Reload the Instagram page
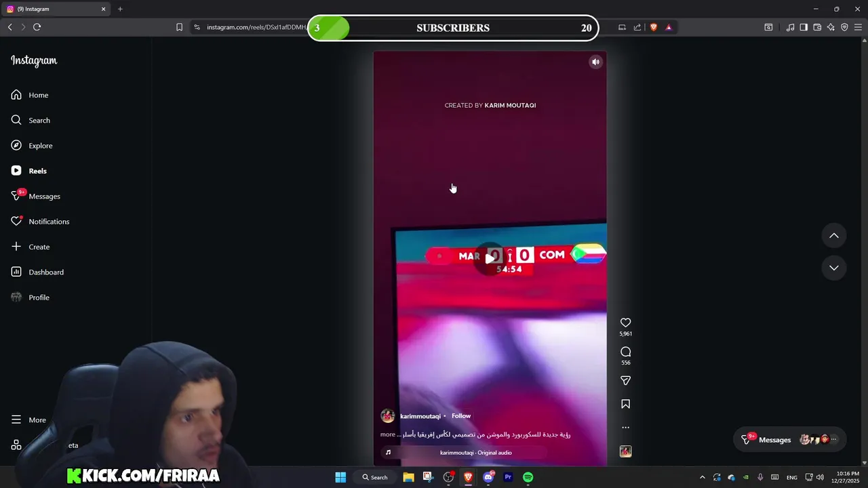This screenshot has height=488, width=868. [x=37, y=27]
